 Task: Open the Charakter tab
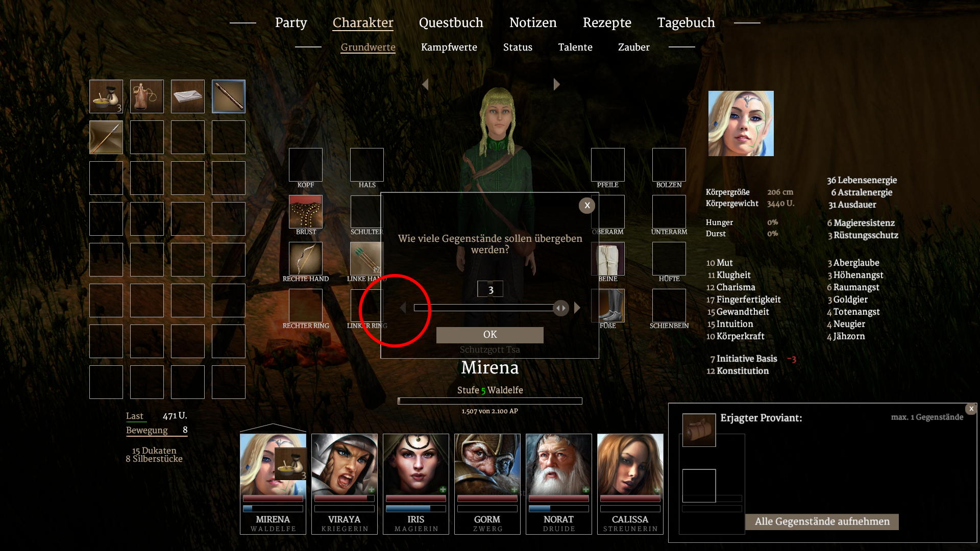tap(363, 22)
